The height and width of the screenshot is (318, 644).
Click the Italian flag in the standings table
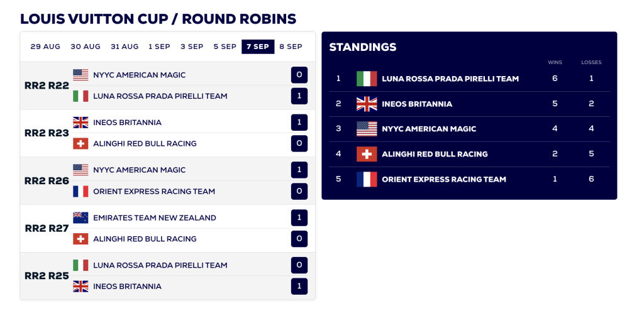(x=367, y=79)
